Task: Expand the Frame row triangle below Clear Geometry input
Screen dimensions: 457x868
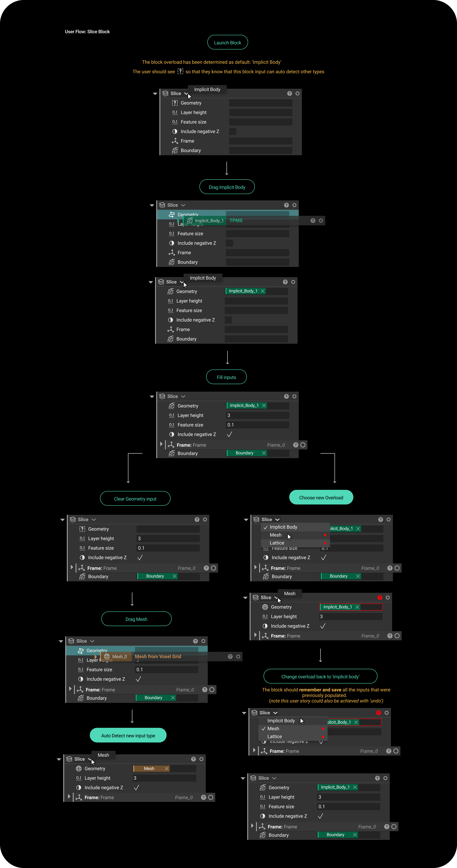Action: pos(72,567)
